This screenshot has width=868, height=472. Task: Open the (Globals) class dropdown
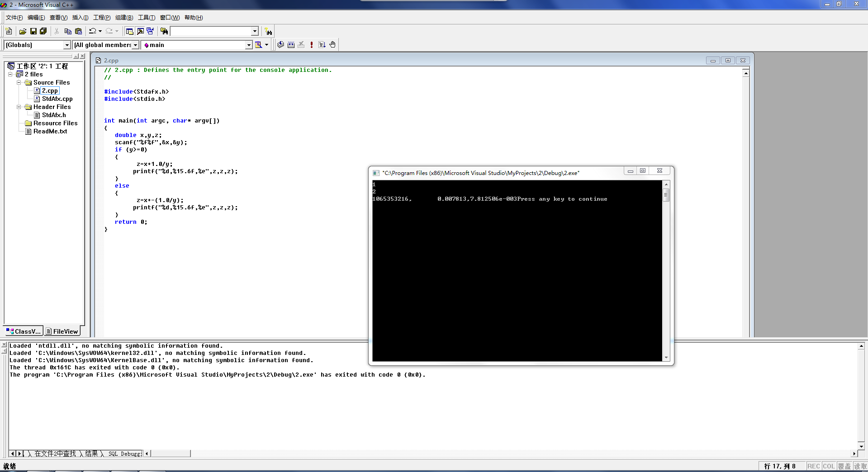(x=67, y=45)
